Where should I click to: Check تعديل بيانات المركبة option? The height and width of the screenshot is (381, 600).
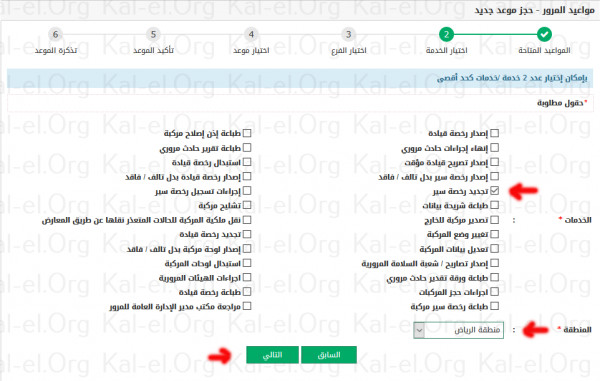[495, 249]
